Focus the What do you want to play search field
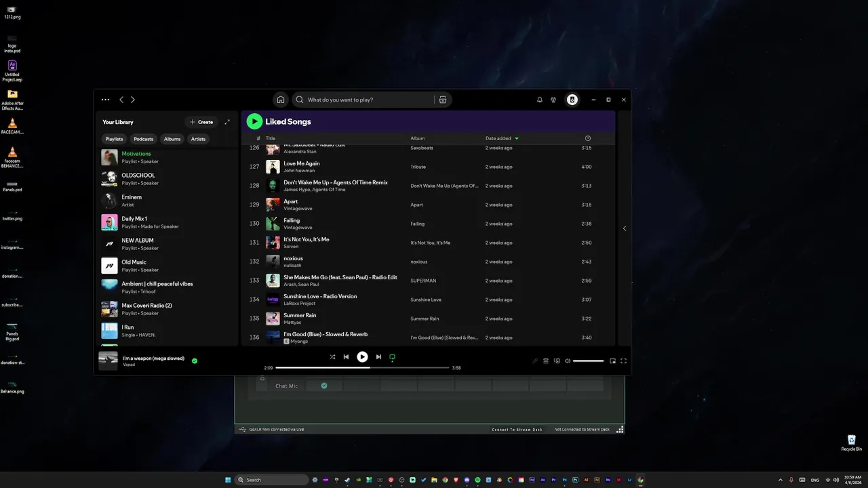The image size is (868, 488). coord(370,100)
